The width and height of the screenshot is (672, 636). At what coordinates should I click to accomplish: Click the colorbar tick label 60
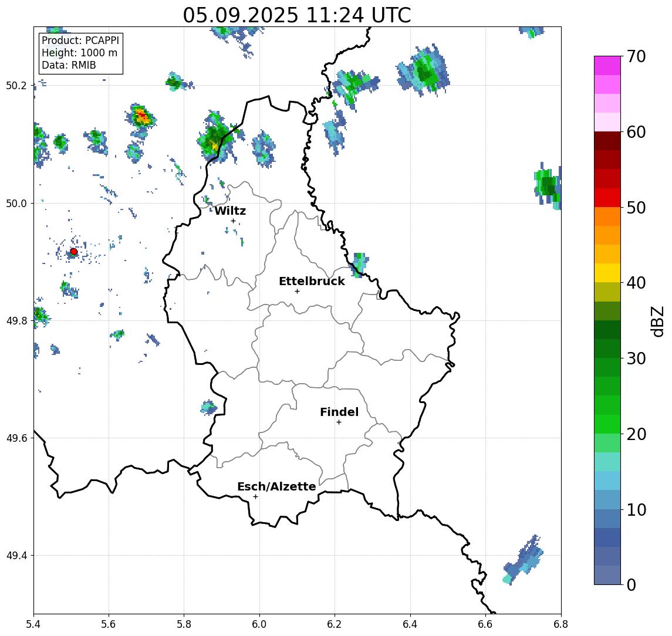636,133
